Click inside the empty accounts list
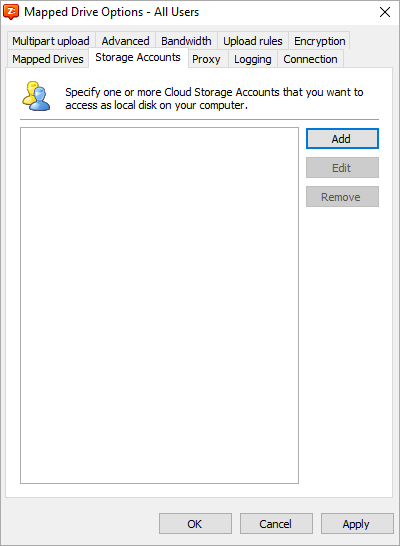 tap(159, 305)
